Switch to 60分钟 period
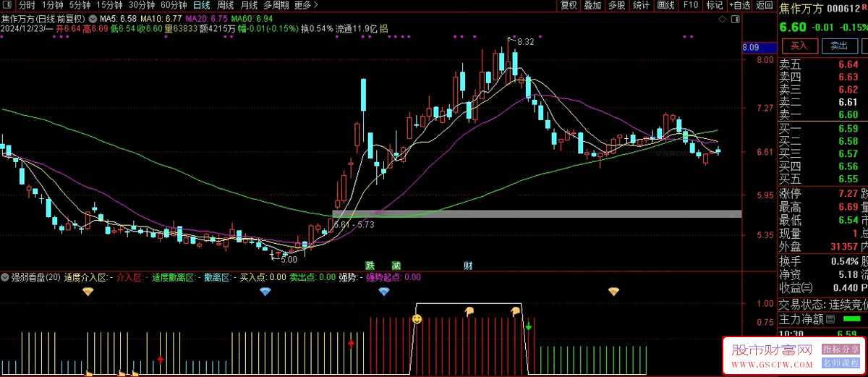Image resolution: width=868 pixels, height=377 pixels. pos(174,5)
